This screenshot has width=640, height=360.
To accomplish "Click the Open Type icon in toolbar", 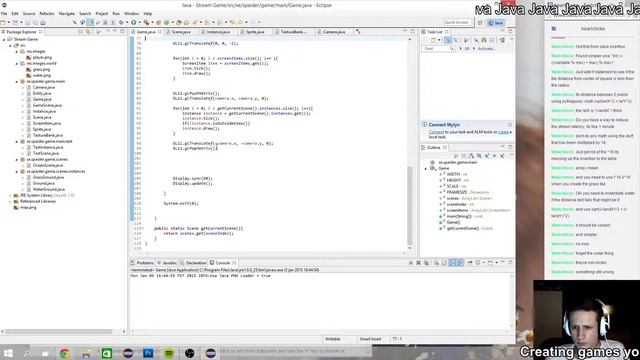I will pos(179,22).
